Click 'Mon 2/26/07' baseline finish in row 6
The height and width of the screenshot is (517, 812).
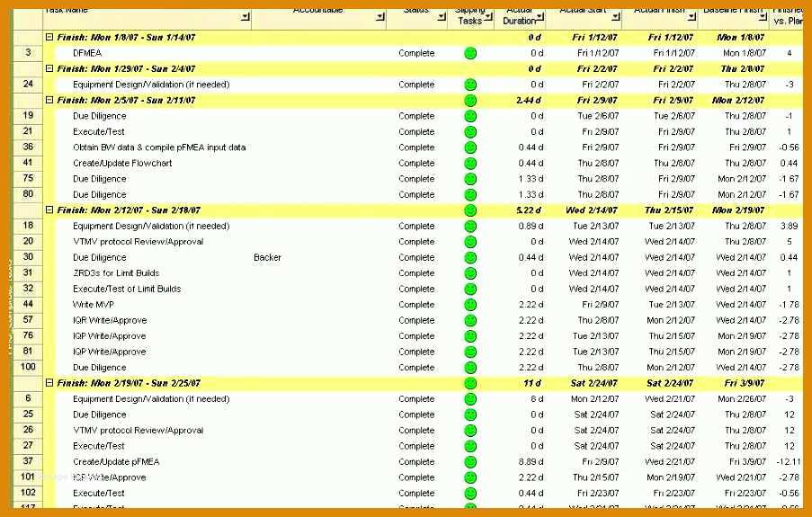pyautogui.click(x=742, y=399)
